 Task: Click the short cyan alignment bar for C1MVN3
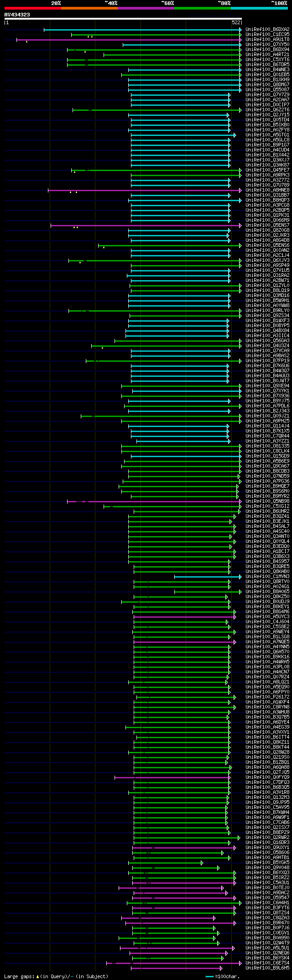tap(208, 577)
